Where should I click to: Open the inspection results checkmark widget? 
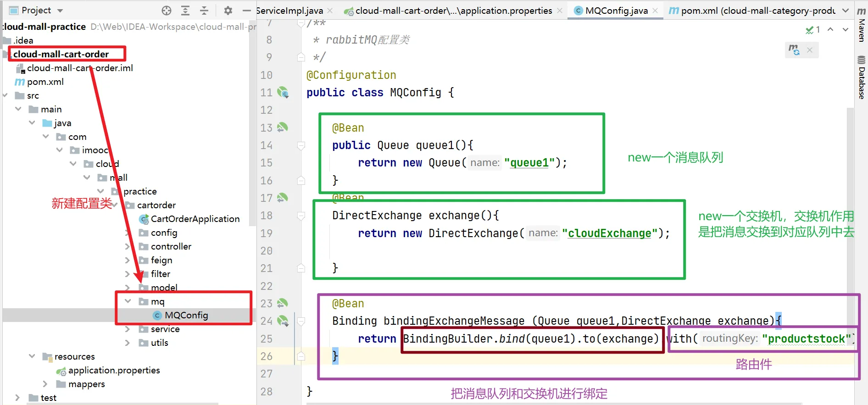click(x=813, y=30)
